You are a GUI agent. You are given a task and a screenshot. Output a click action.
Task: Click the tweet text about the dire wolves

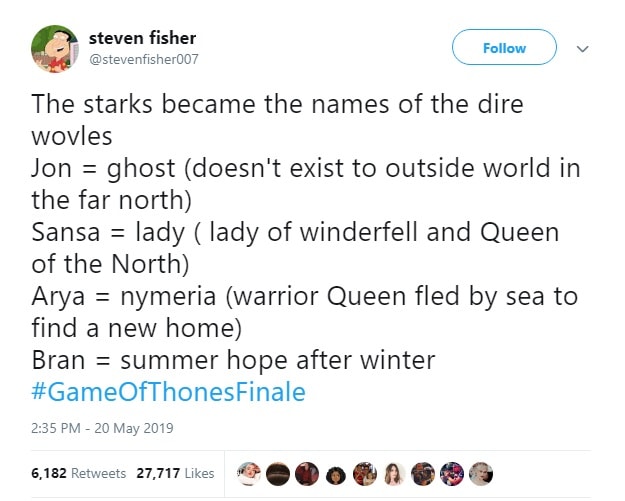pyautogui.click(x=306, y=232)
